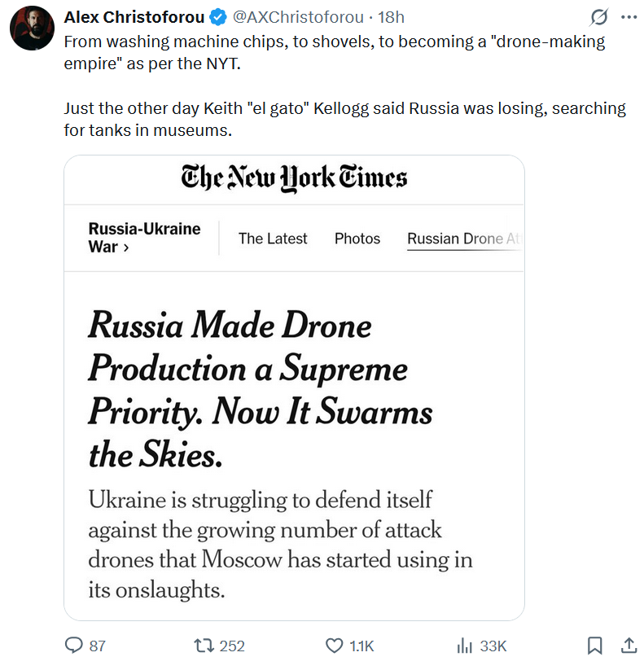Click the Russia Made Drone Production headline
Viewport: 644px width, 670px height.
click(261, 389)
